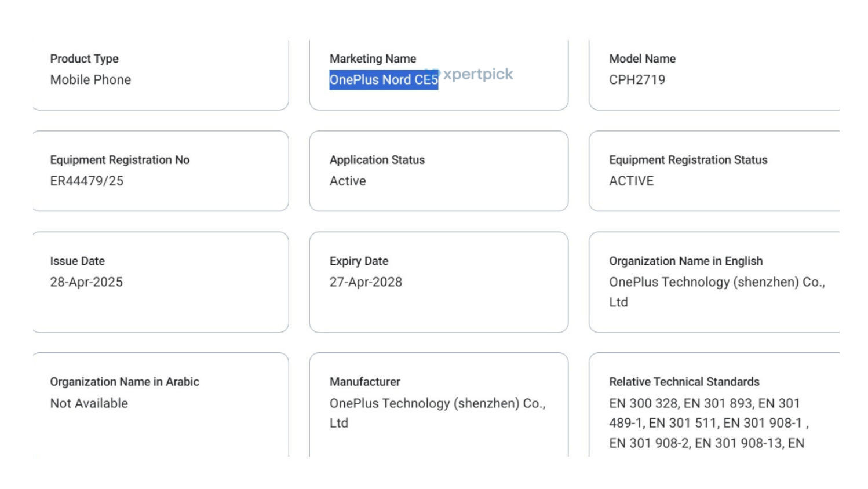Click 'Organization Name in Arabic' label

(125, 382)
